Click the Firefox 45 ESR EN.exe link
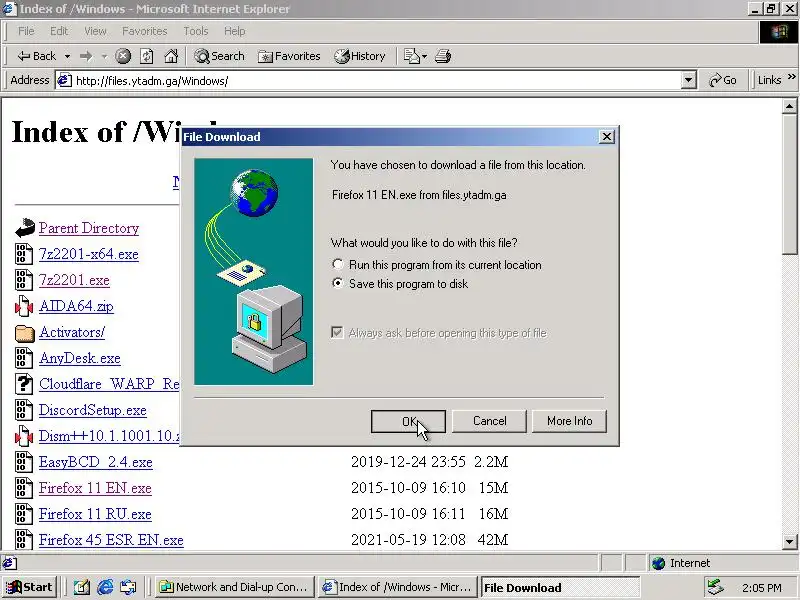Image resolution: width=800 pixels, height=600 pixels. 111,540
